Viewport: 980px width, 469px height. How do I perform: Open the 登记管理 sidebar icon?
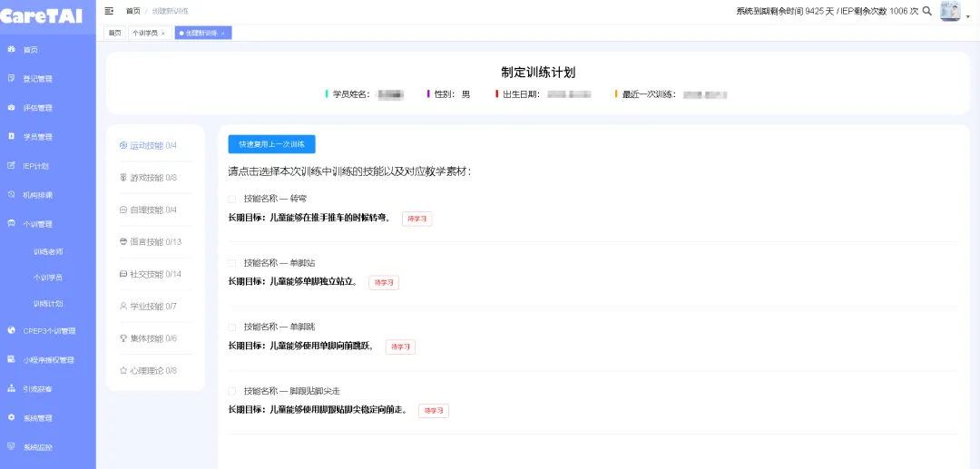(x=11, y=79)
